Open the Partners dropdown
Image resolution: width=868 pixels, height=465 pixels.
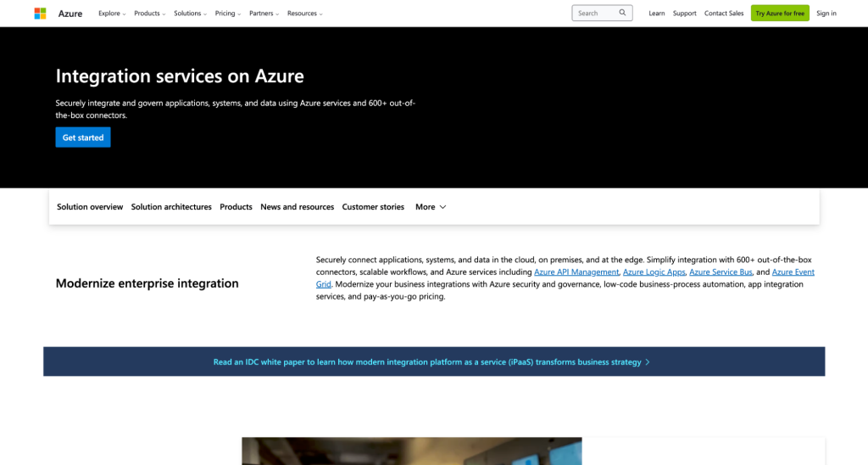tap(264, 14)
